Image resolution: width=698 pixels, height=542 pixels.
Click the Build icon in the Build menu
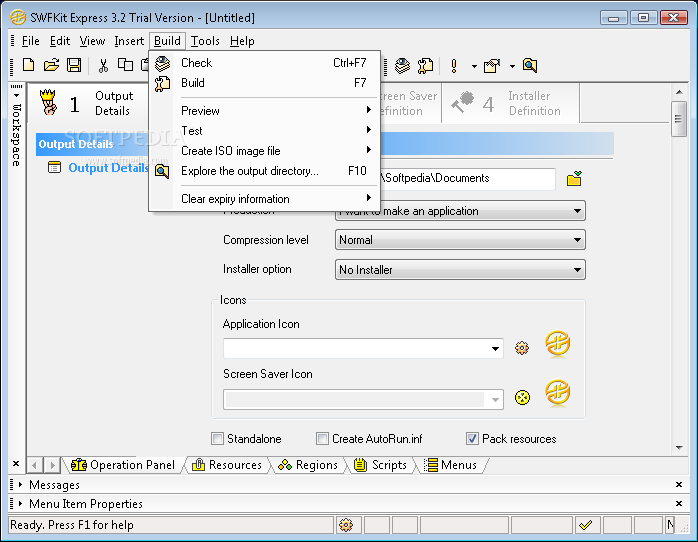(x=162, y=83)
